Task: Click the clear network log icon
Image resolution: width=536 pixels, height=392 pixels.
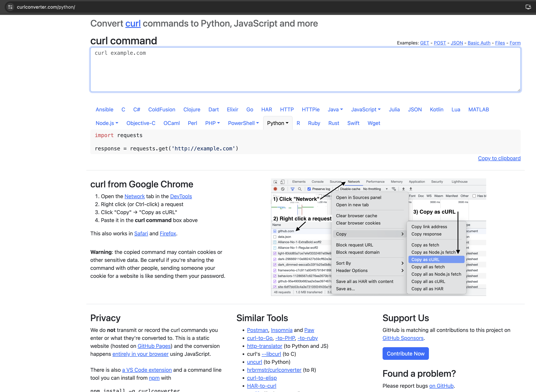Action: [x=282, y=189]
